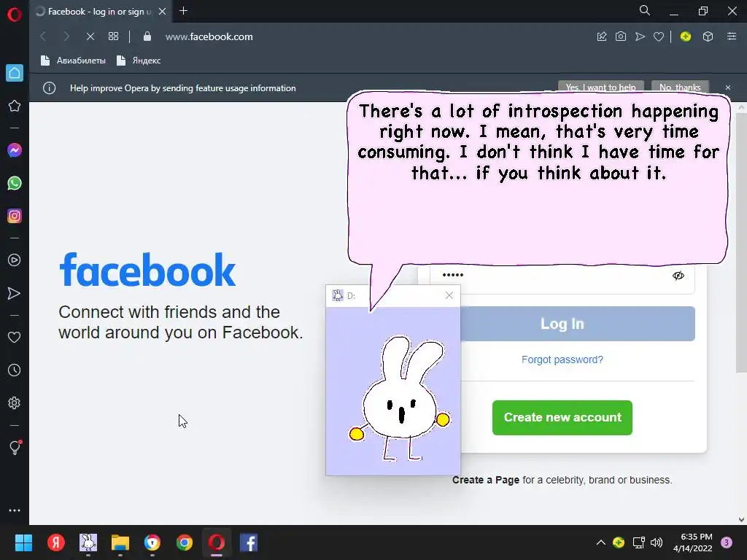The height and width of the screenshot is (560, 747).
Task: Click the site security lock icon
Action: tap(147, 36)
